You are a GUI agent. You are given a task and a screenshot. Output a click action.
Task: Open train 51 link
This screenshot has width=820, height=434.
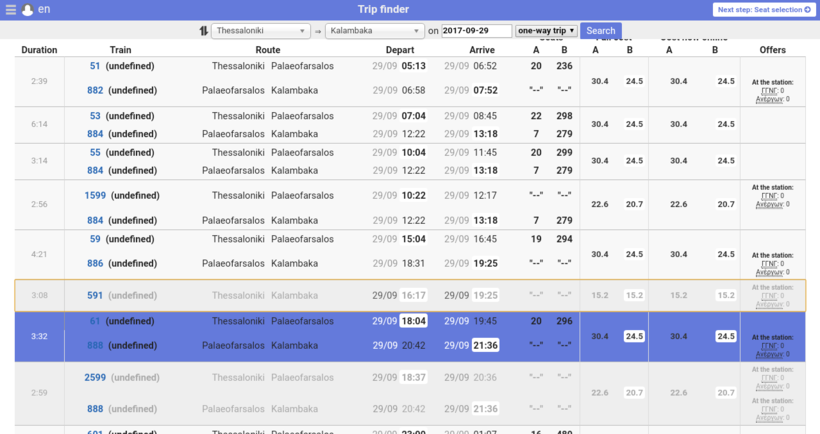(95, 66)
